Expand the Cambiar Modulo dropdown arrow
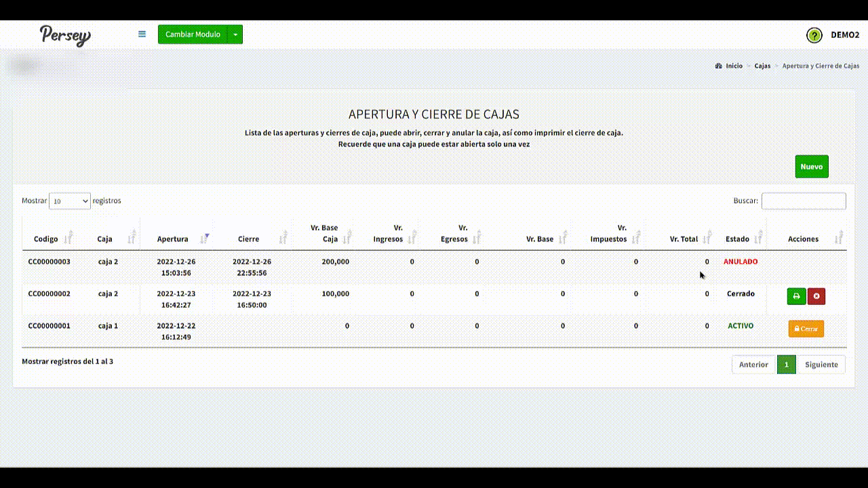868x488 pixels. click(x=235, y=35)
